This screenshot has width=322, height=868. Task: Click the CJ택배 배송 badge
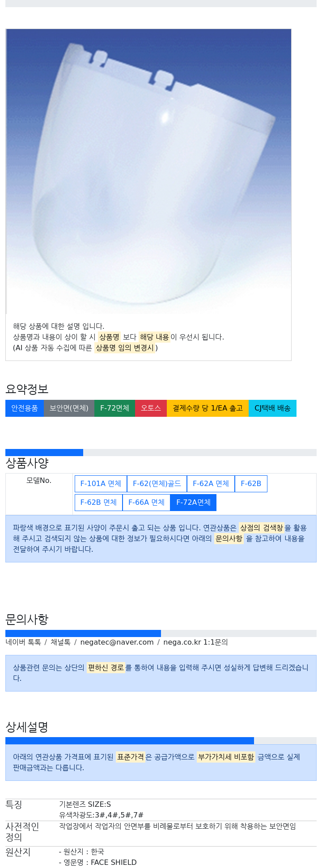coord(272,408)
